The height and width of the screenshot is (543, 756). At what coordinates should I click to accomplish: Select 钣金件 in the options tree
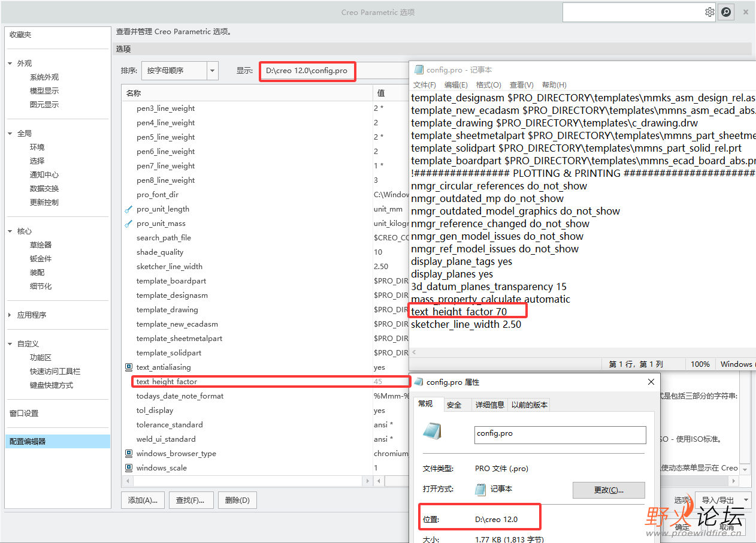[41, 259]
